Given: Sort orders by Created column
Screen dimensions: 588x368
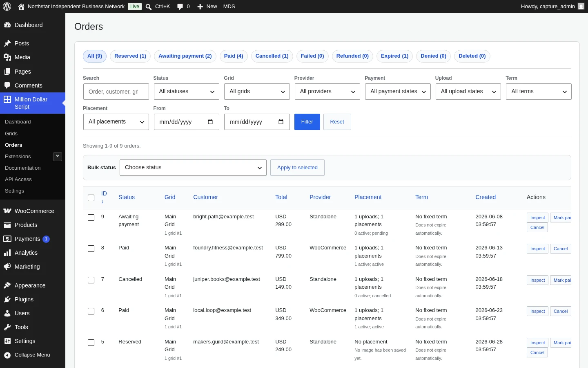Looking at the screenshot, I should click(x=486, y=197).
